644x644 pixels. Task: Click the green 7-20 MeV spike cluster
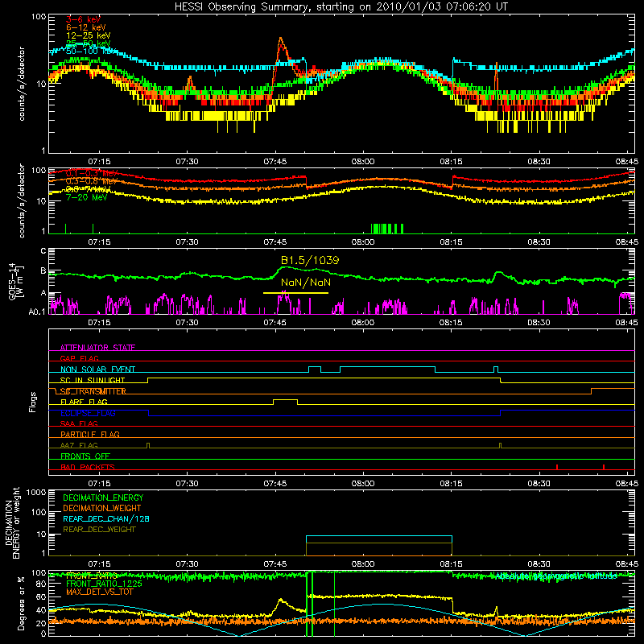[387, 229]
